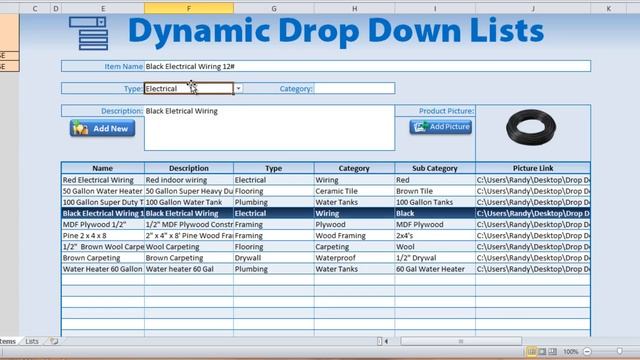Select column C header
Viewport: 640px width, 360px height.
pyautogui.click(x=35, y=8)
